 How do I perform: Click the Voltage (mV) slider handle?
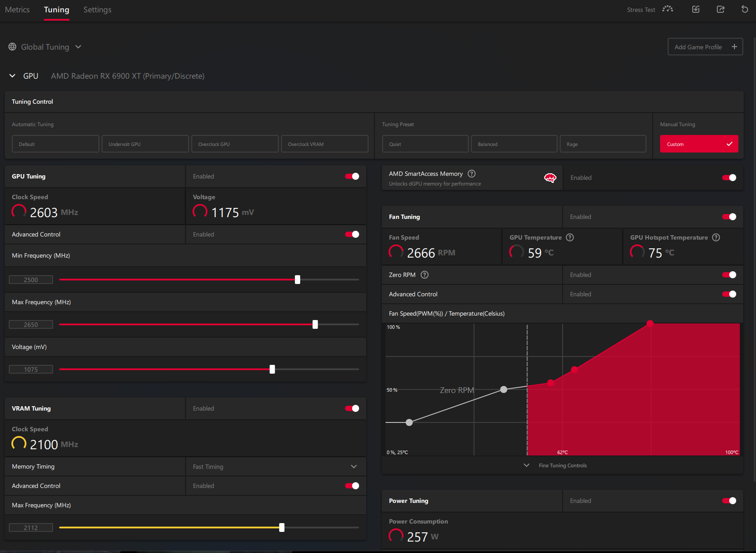pyautogui.click(x=272, y=369)
